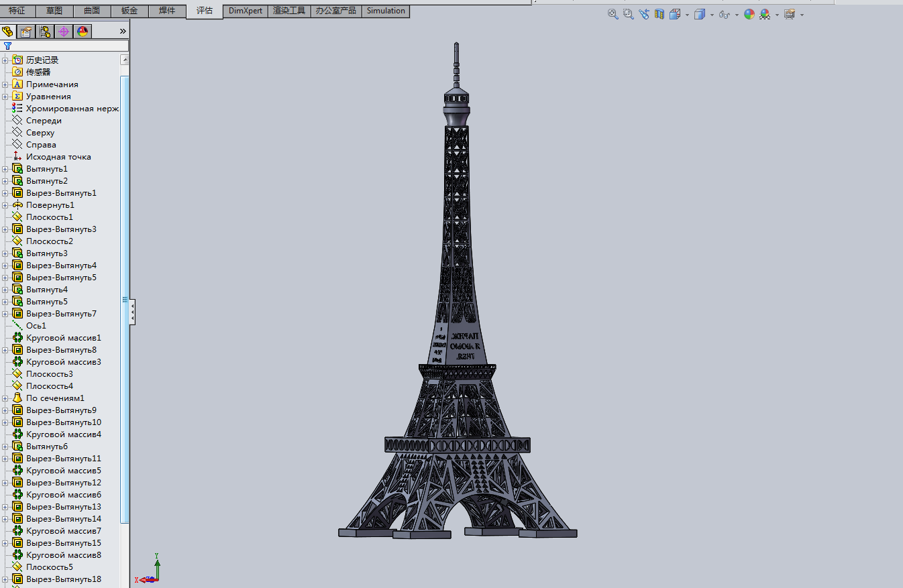Expand the Вырез-Вытянуть3 feature node

point(5,229)
